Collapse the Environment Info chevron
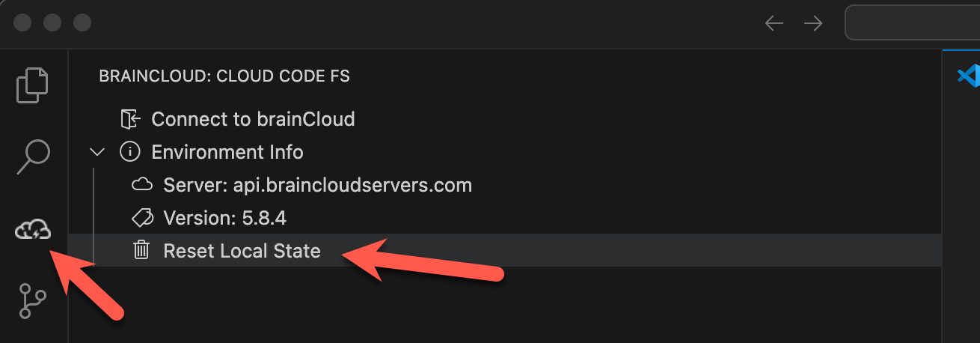The width and height of the screenshot is (980, 343). click(x=97, y=152)
